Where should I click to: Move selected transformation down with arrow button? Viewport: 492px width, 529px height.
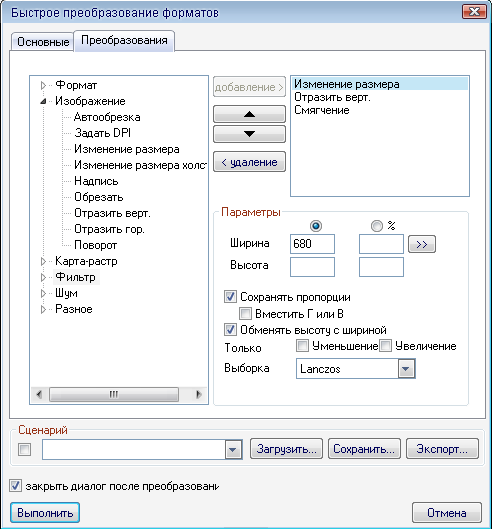[x=249, y=134]
